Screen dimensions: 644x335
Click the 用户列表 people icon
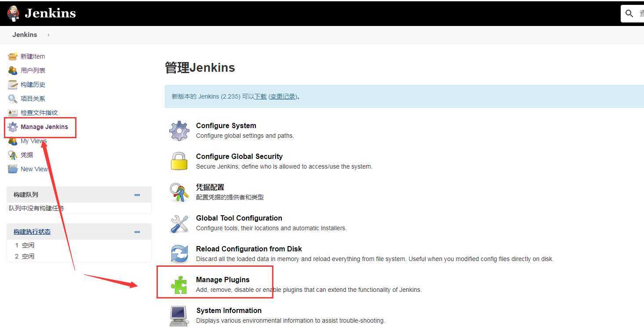(13, 70)
